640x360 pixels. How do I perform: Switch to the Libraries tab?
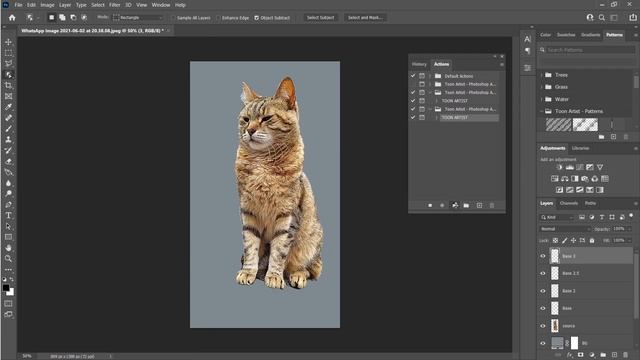[580, 148]
